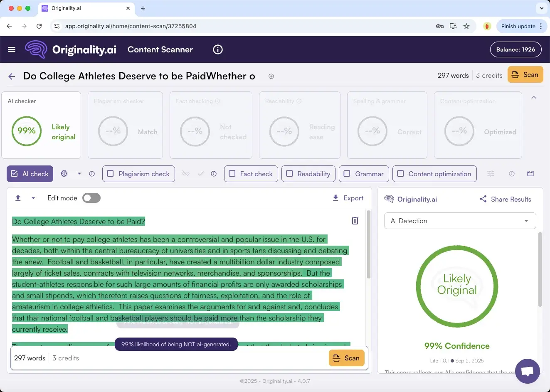550x392 pixels.
Task: Close the Originality.ai browser tab
Action: pyautogui.click(x=128, y=8)
